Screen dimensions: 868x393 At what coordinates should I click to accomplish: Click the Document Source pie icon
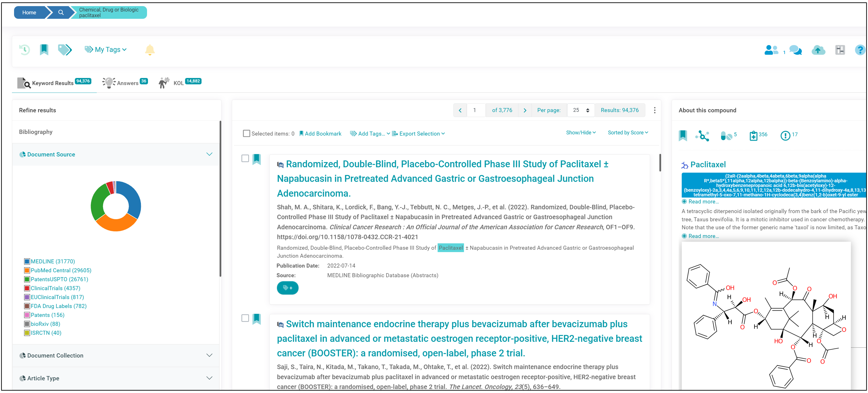coord(22,155)
